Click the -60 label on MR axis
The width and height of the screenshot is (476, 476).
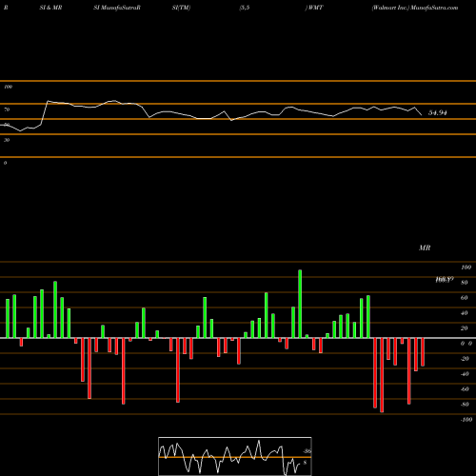tap(465, 389)
